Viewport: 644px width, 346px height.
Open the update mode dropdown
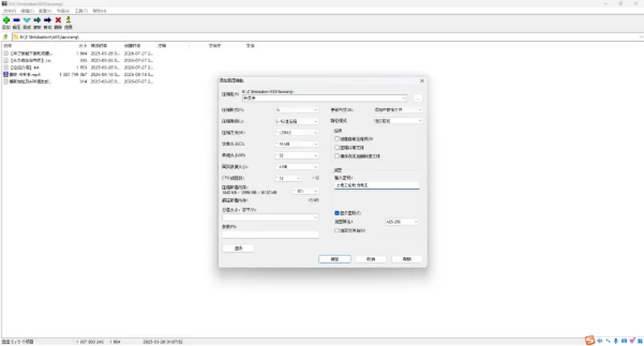pos(398,109)
